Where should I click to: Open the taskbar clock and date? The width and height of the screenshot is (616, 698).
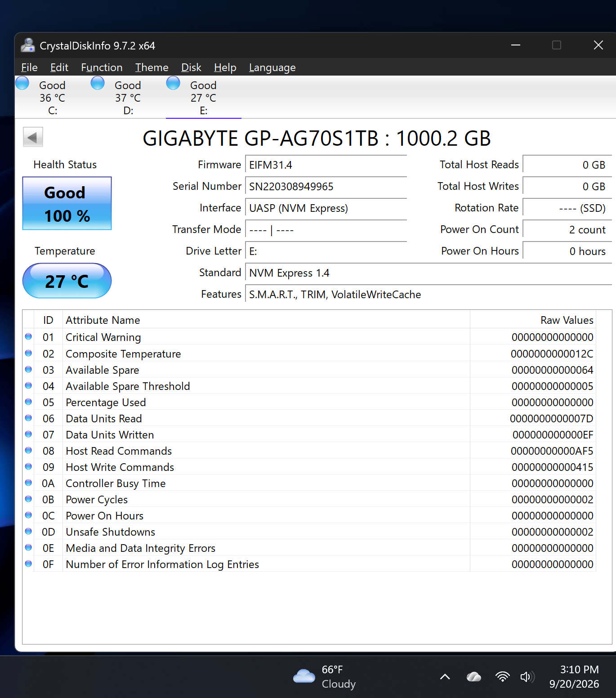[x=574, y=677]
